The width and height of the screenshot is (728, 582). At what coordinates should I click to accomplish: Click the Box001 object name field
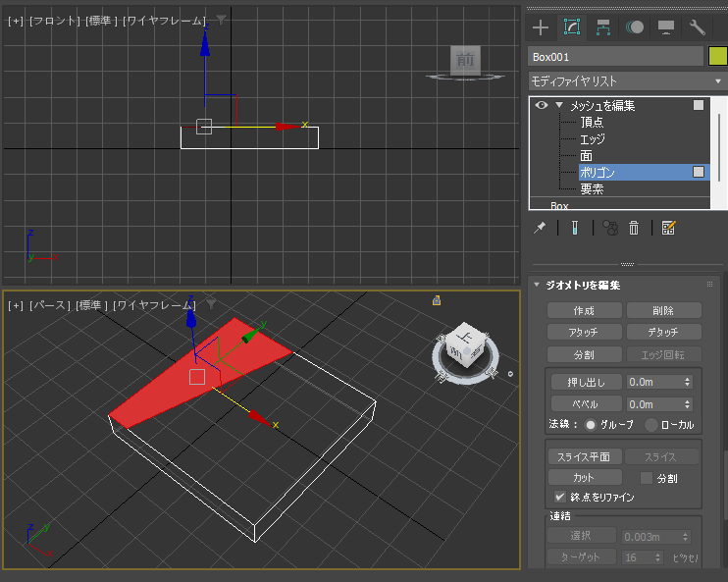point(615,57)
